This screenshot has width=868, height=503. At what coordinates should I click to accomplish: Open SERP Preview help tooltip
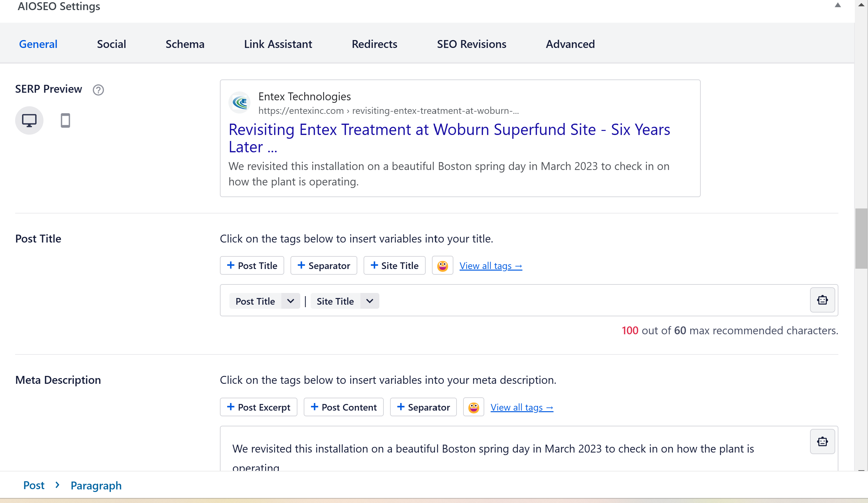[98, 90]
